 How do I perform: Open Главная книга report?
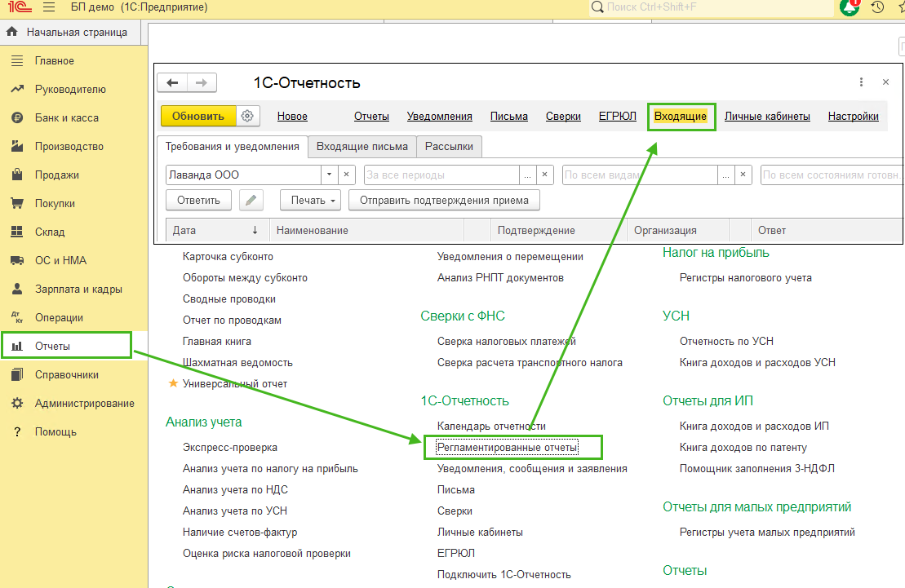[216, 341]
